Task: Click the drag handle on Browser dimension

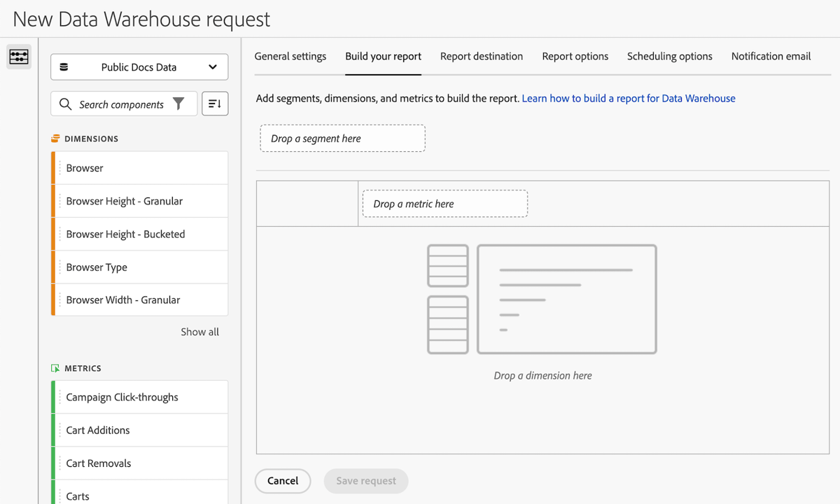Action: [59, 167]
